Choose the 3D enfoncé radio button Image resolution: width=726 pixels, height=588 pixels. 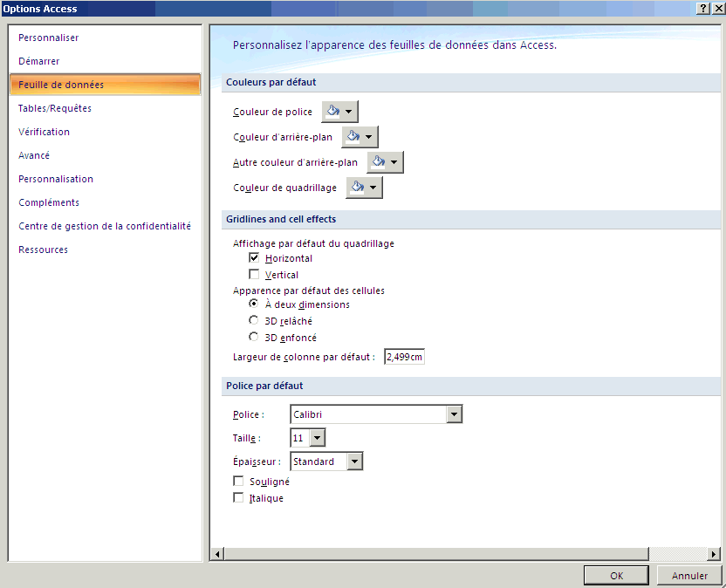tap(254, 338)
